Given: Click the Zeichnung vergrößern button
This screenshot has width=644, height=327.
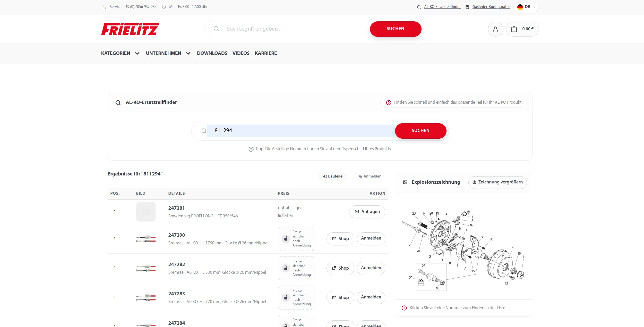Looking at the screenshot, I should 497,182.
